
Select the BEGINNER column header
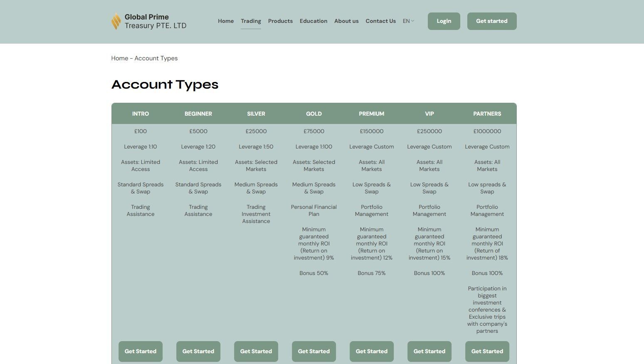pyautogui.click(x=198, y=114)
